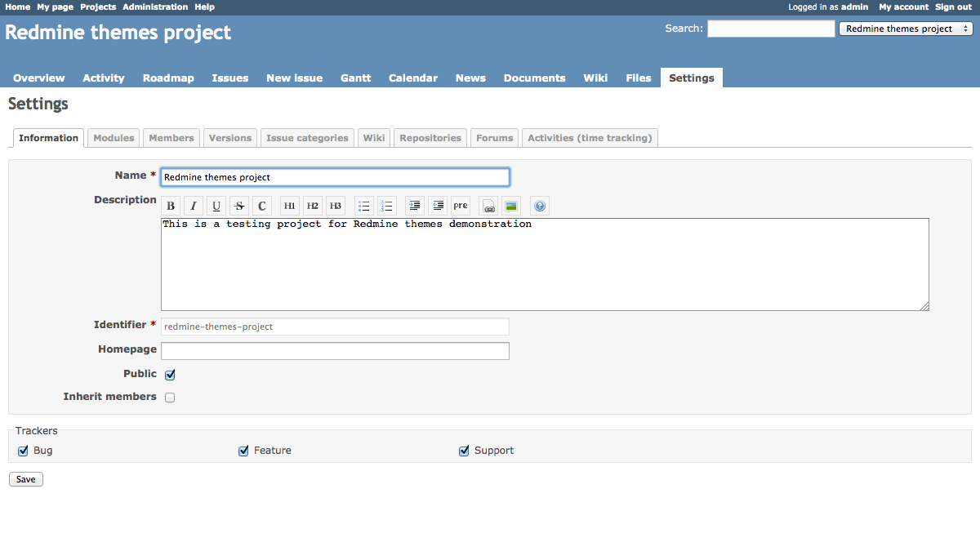The height and width of the screenshot is (560, 980).
Task: Open the project jump dropdown
Action: tap(906, 29)
